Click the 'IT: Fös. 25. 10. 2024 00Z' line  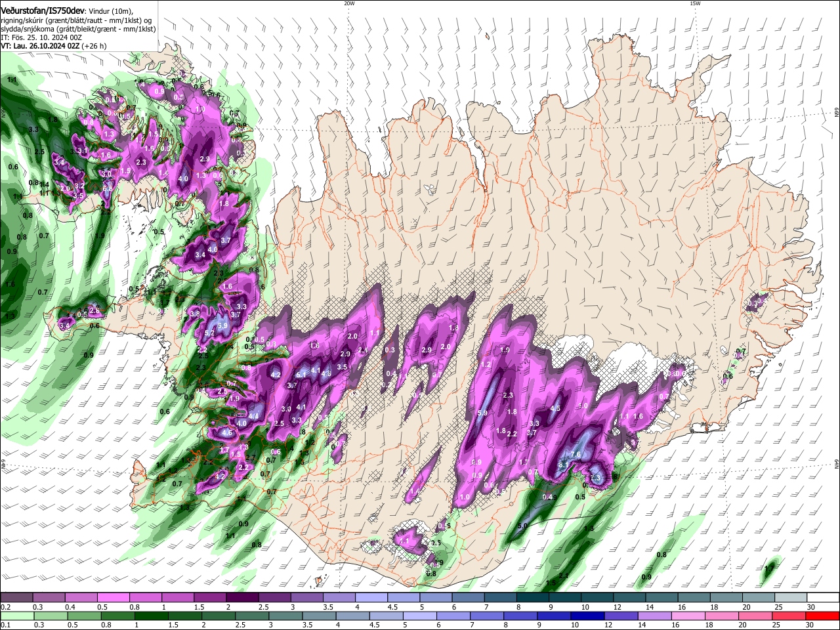coord(41,37)
